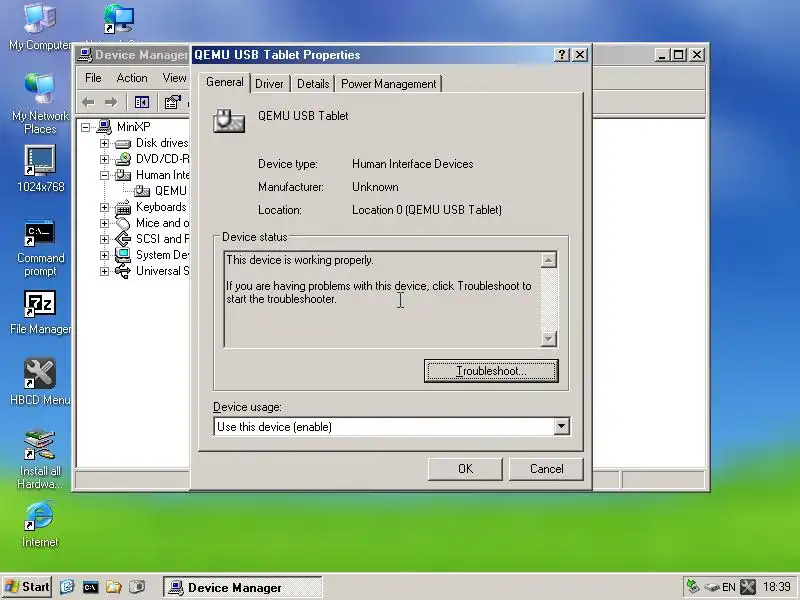
Task: Click the Forward arrow in Device Manager toolbar
Action: coord(111,103)
